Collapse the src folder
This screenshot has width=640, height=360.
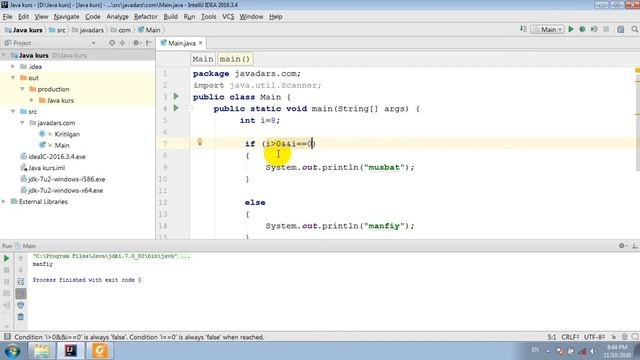(x=13, y=111)
